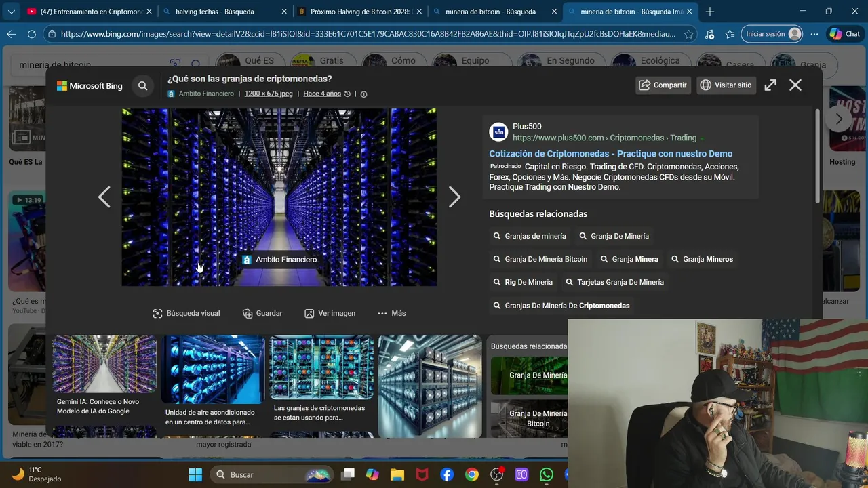Open the new tab plus button

710,12
